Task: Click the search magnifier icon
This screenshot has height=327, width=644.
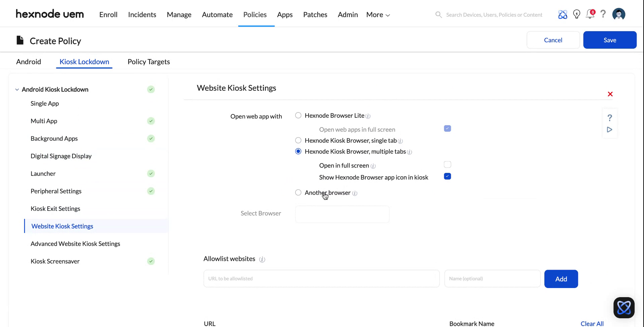Action: [x=438, y=15]
